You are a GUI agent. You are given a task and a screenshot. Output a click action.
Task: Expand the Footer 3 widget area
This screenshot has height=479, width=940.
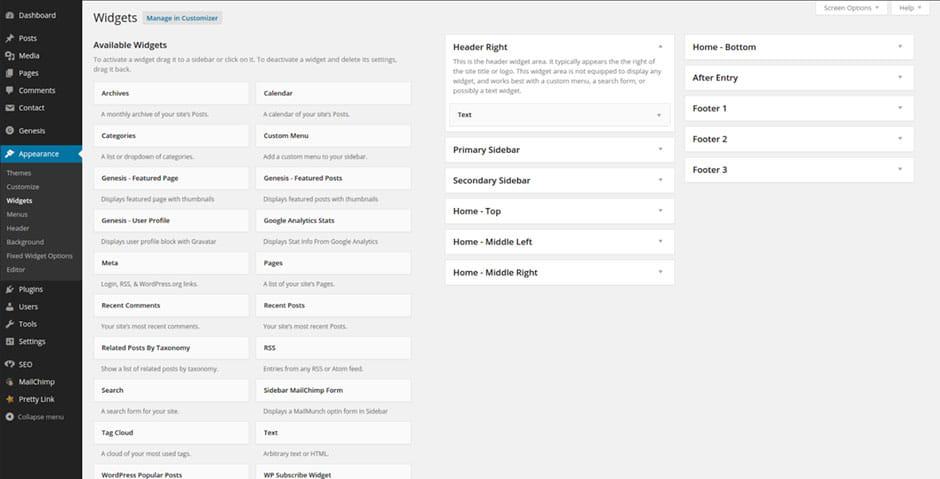tap(900, 169)
